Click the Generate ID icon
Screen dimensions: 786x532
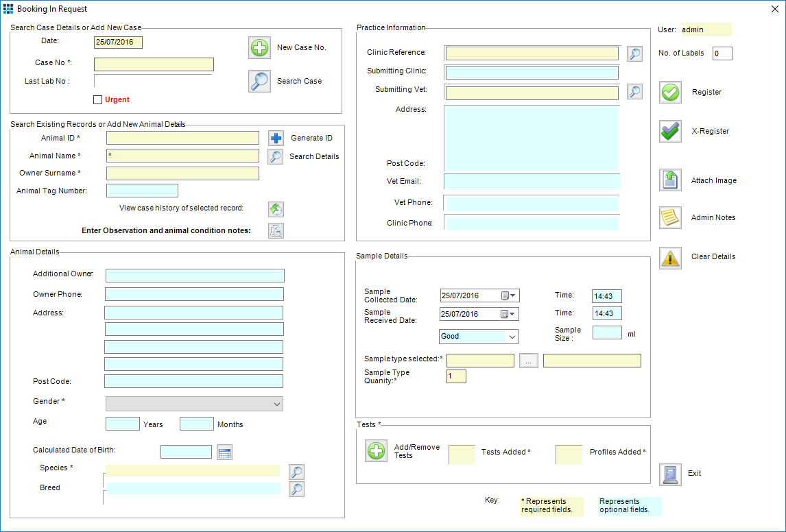tap(276, 138)
